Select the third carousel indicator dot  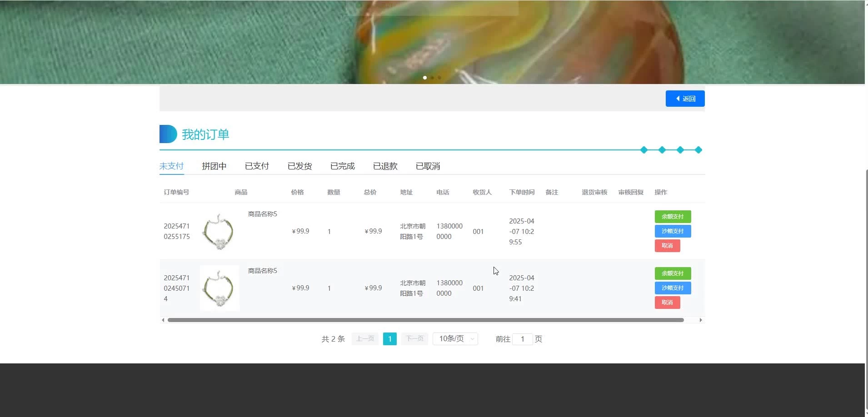pyautogui.click(x=439, y=78)
